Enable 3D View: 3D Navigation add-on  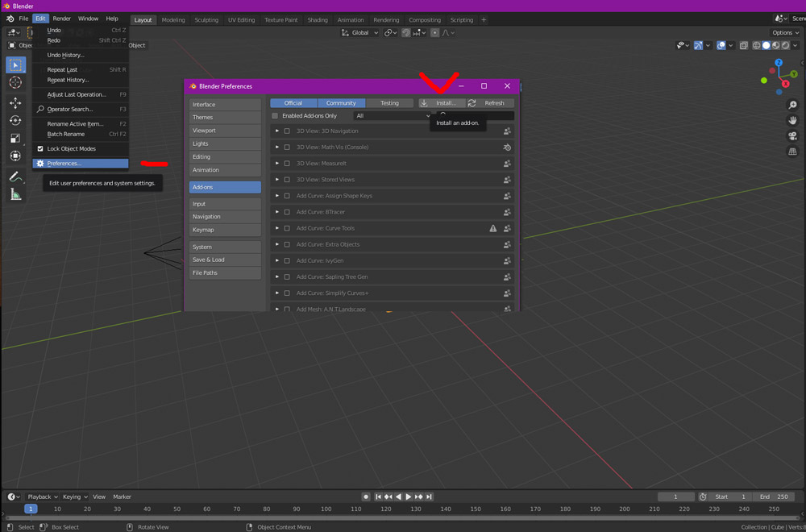click(287, 131)
